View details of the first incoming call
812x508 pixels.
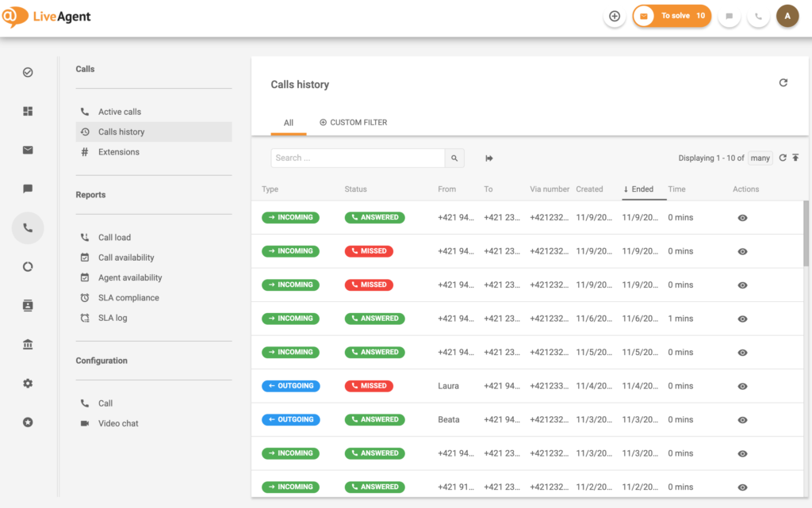tap(742, 217)
